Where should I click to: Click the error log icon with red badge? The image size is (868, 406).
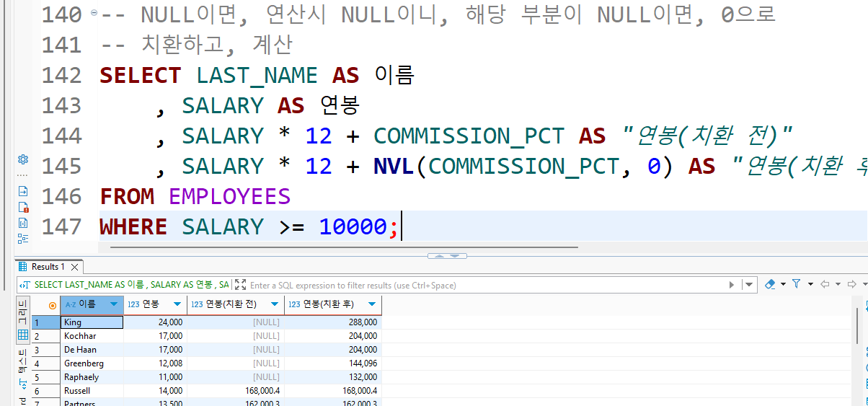tap(23, 207)
